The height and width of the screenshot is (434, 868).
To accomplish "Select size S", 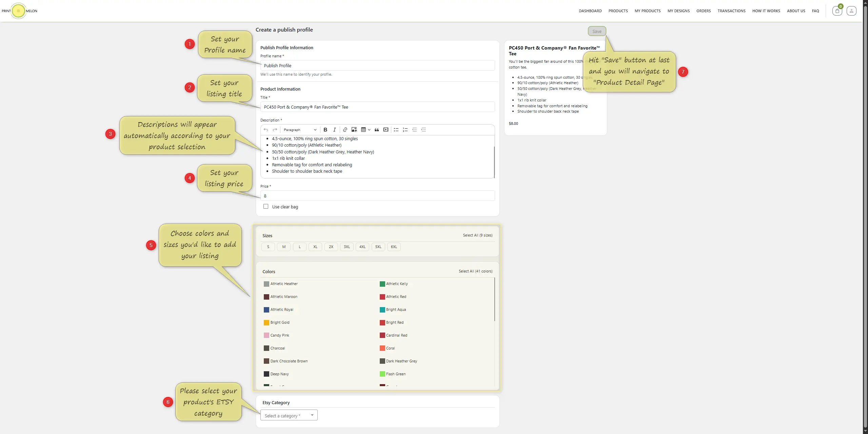I will coord(268,247).
